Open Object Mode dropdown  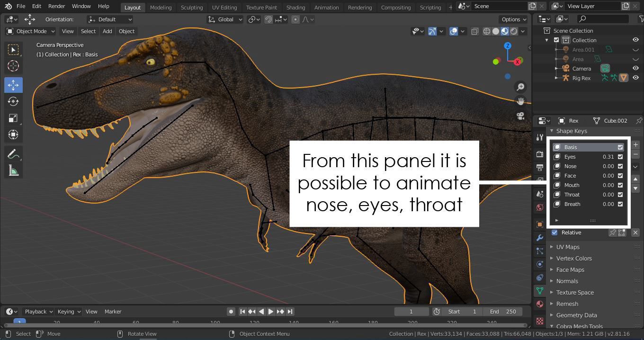(x=31, y=31)
